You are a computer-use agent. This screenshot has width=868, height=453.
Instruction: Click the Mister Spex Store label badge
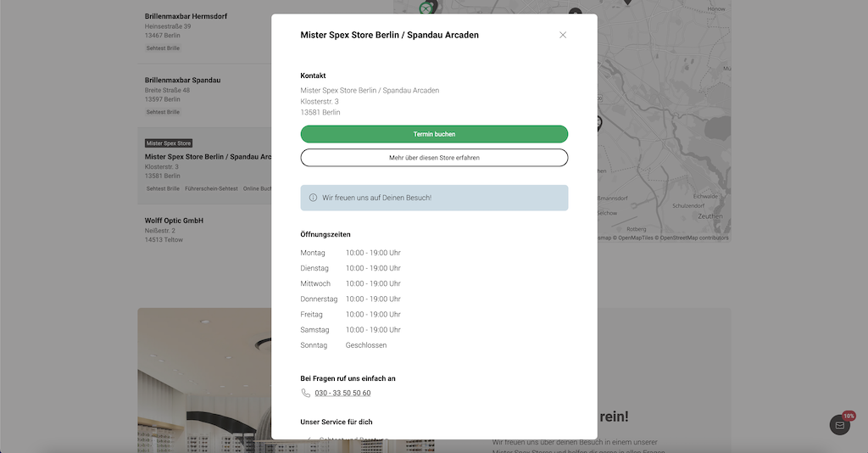click(169, 143)
